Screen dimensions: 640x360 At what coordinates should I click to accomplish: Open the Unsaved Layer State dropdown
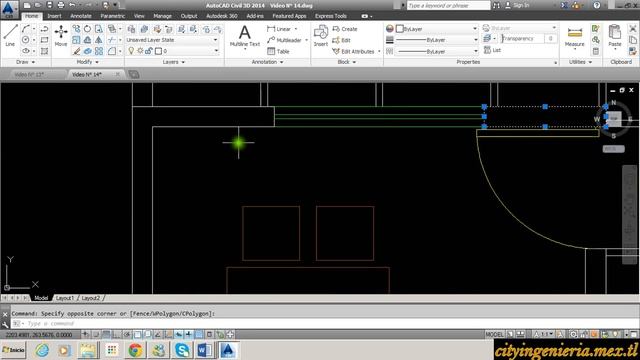pyautogui.click(x=172, y=40)
